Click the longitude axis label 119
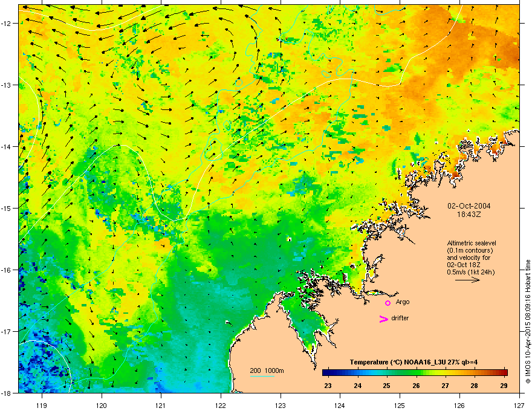 click(x=42, y=405)
